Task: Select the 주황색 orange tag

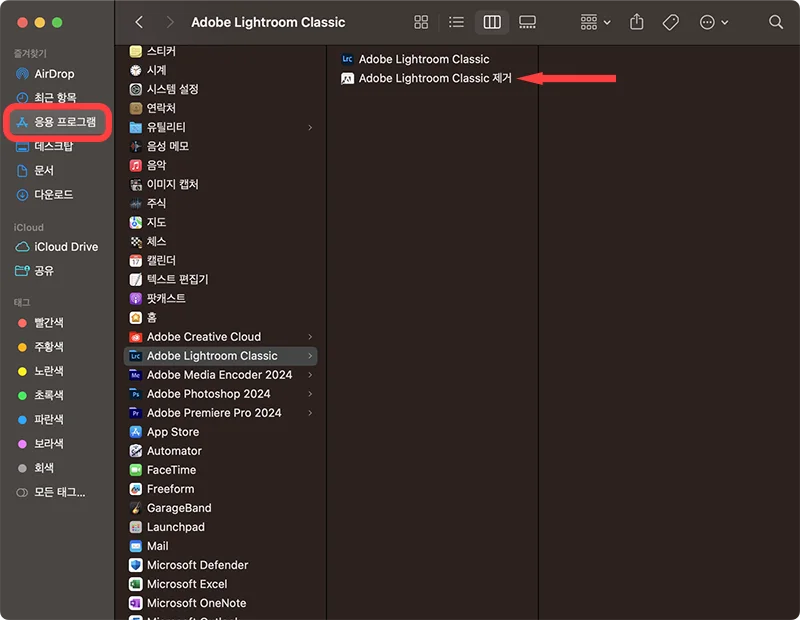Action: [x=41, y=347]
